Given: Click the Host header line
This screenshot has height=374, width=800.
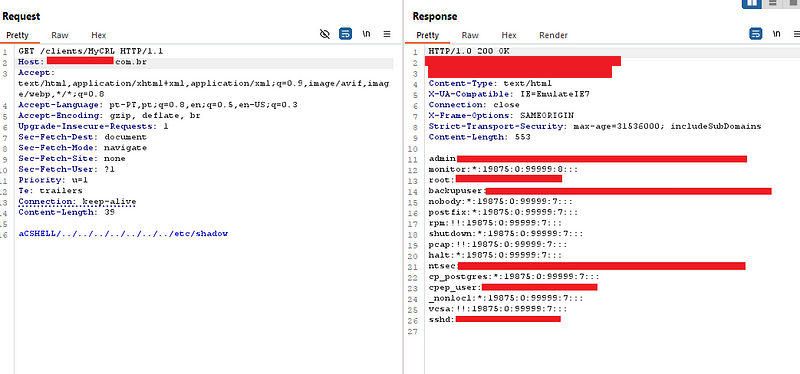Looking at the screenshot, I should (83, 62).
